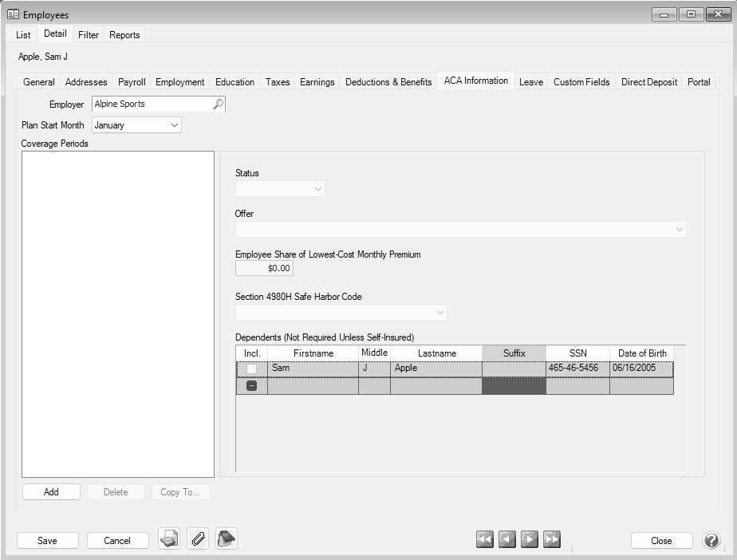Click the icon right of the paperclip
Screen dimensions: 737x560
[227, 540]
